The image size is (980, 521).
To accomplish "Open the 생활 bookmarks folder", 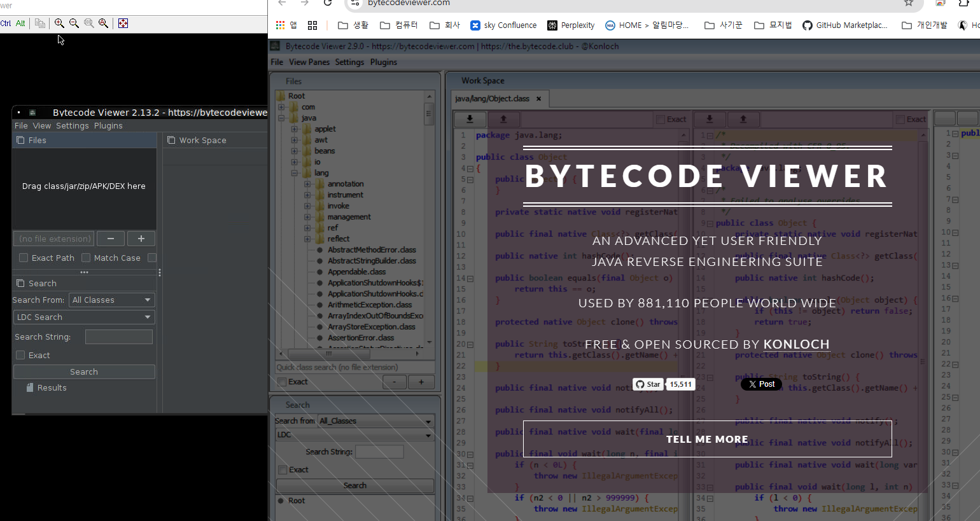I will point(353,25).
